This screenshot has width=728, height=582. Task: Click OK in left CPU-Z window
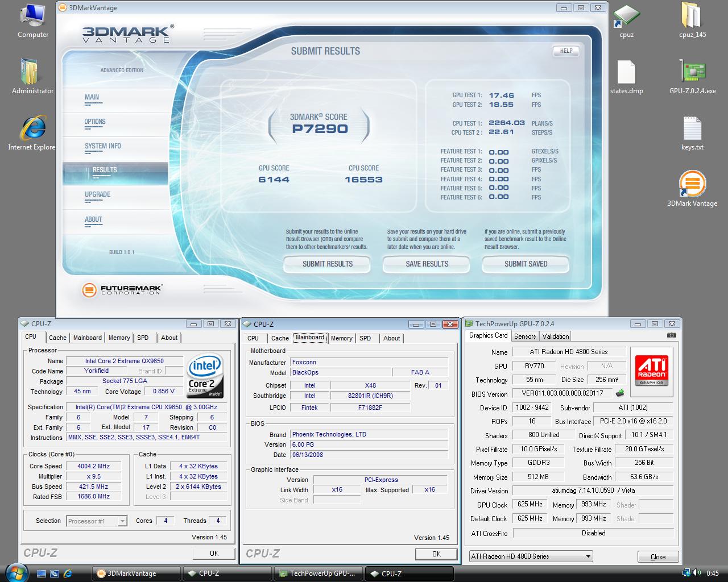coord(214,553)
